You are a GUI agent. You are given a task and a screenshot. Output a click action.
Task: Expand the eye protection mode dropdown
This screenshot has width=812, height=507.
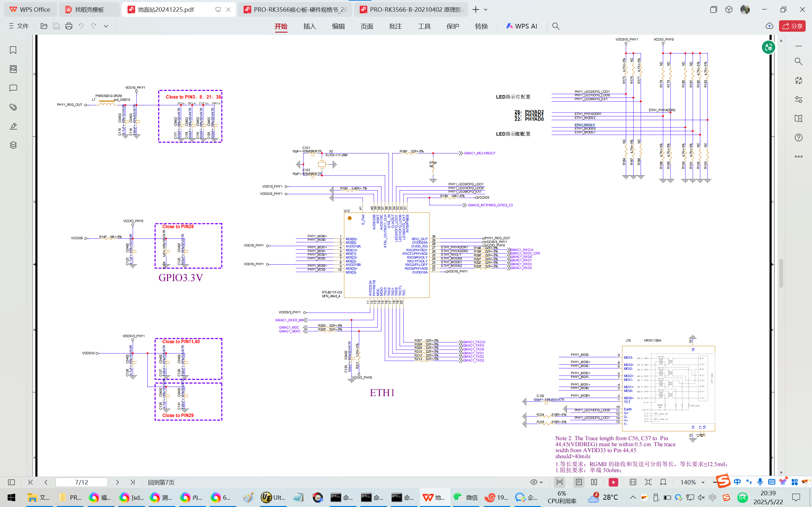tap(541, 482)
